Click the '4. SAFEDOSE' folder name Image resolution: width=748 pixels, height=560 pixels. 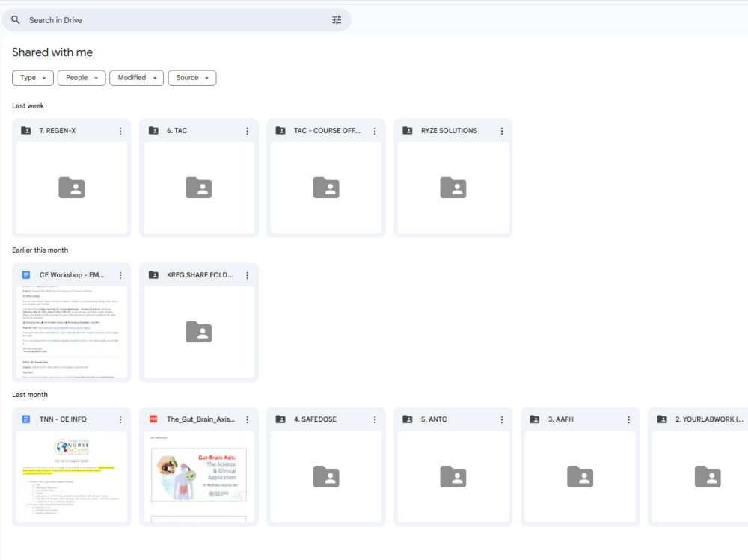[316, 419]
